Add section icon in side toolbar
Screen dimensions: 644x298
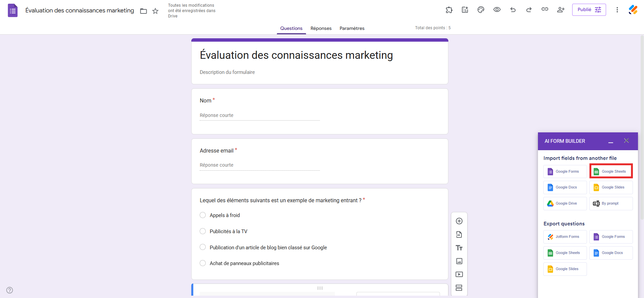click(459, 288)
